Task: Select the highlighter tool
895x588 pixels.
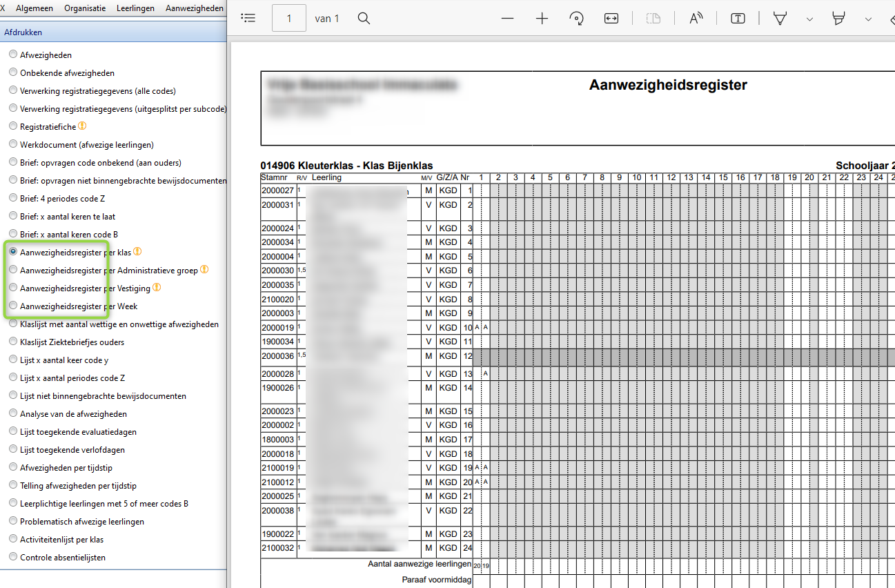Action: (839, 19)
